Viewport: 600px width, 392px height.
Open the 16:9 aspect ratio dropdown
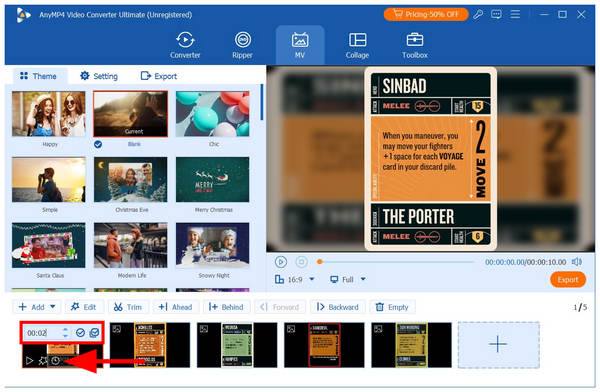tap(295, 279)
